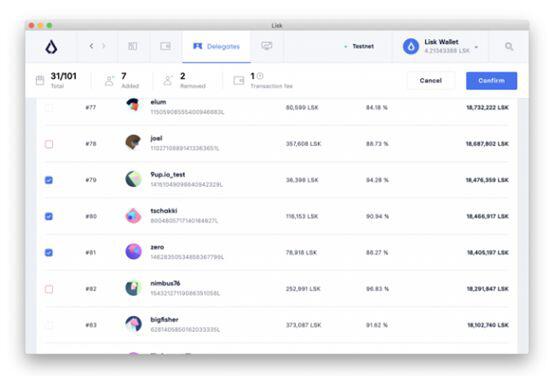Select the Testnet network indicator
The width and height of the screenshot is (554, 376).
pos(359,46)
